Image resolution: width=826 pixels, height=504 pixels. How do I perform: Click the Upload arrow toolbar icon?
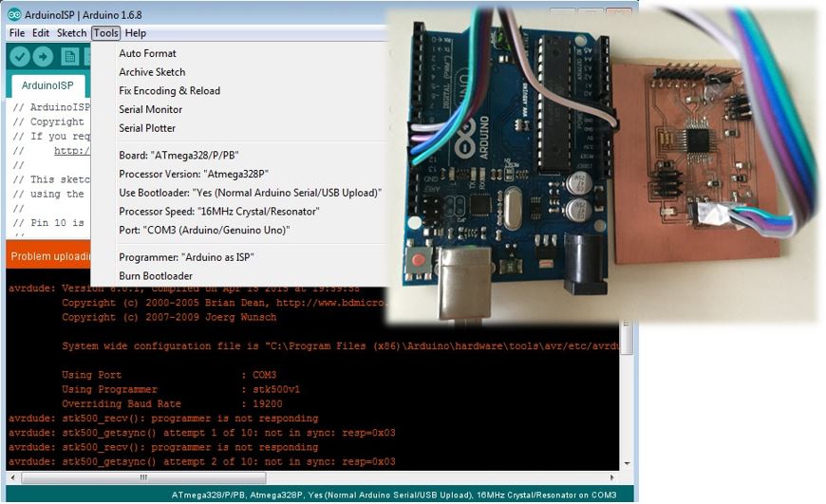pyautogui.click(x=43, y=56)
